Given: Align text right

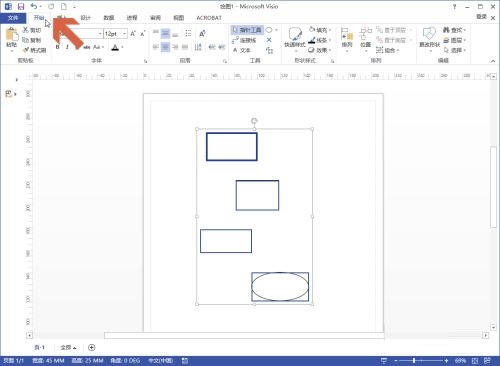Looking at the screenshot, I should [175, 47].
